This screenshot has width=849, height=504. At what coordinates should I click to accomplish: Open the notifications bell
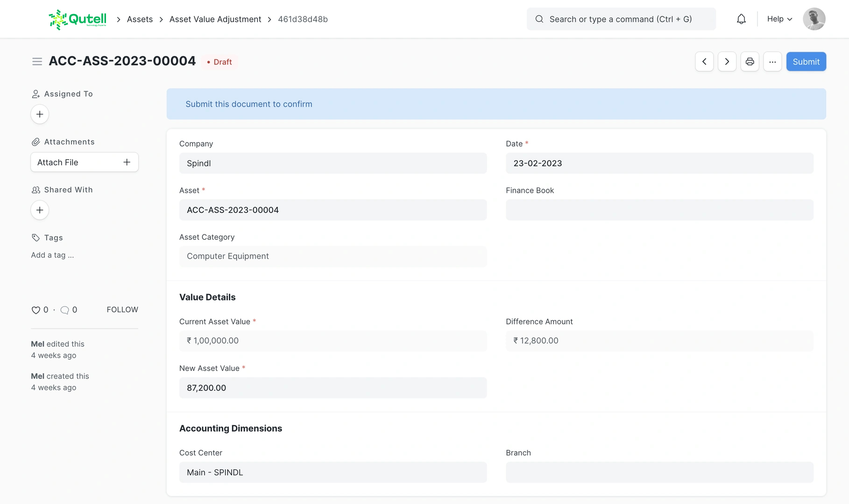click(741, 19)
